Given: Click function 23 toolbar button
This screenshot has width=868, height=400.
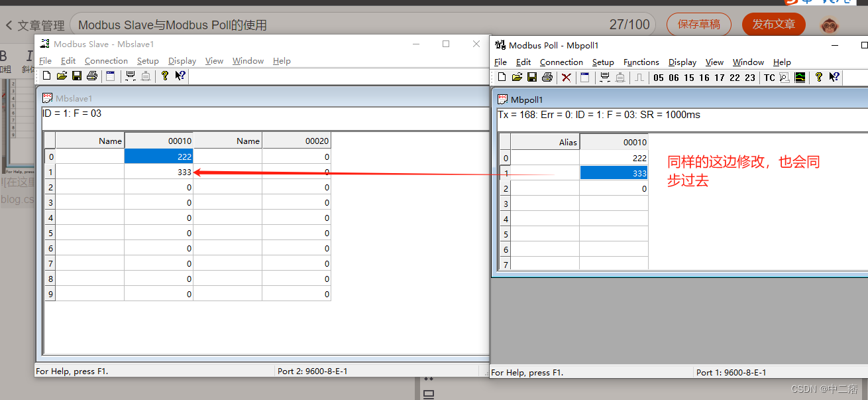Looking at the screenshot, I should pyautogui.click(x=750, y=78).
